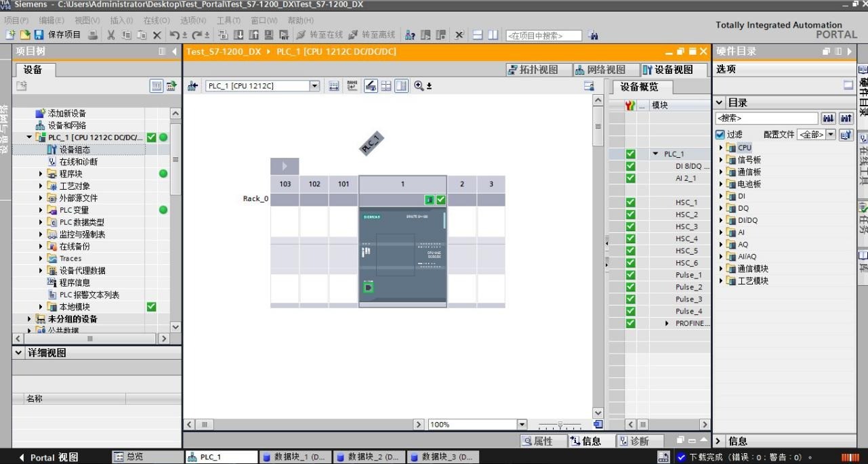Click the tree view toggle icon in project tree
The image size is (868, 464).
pyautogui.click(x=157, y=86)
